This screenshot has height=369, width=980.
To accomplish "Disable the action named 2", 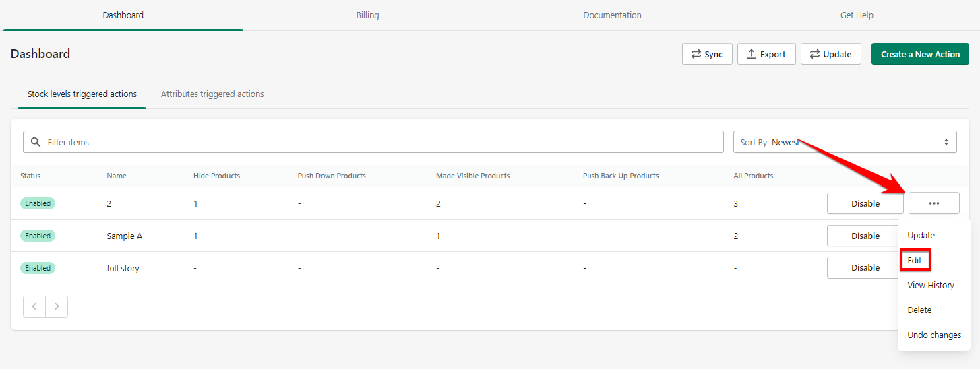I will (865, 203).
